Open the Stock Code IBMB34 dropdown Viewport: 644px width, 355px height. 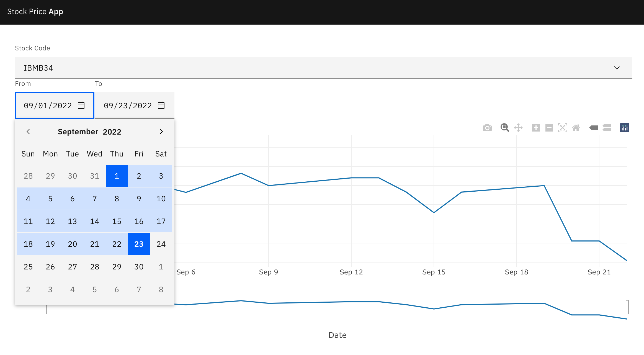(x=323, y=68)
